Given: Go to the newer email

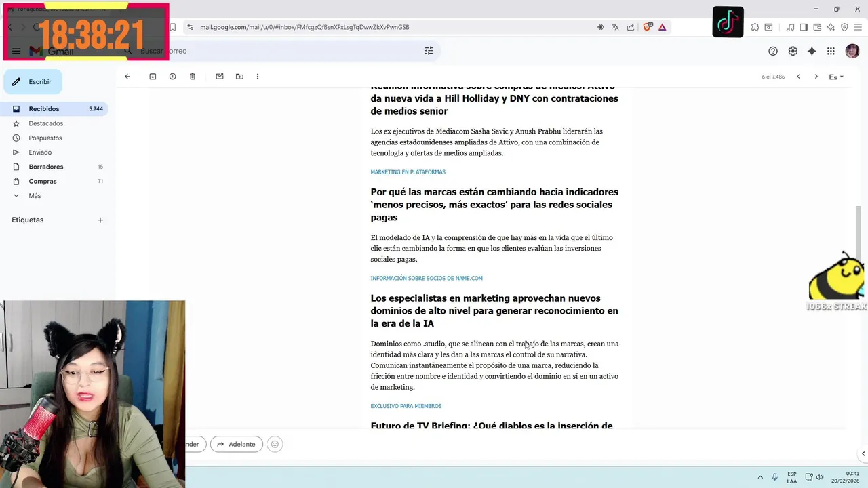Looking at the screenshot, I should pos(798,77).
